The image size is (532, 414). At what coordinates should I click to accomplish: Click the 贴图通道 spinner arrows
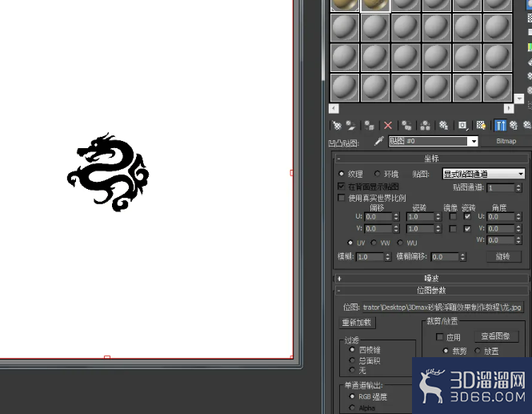(518, 188)
